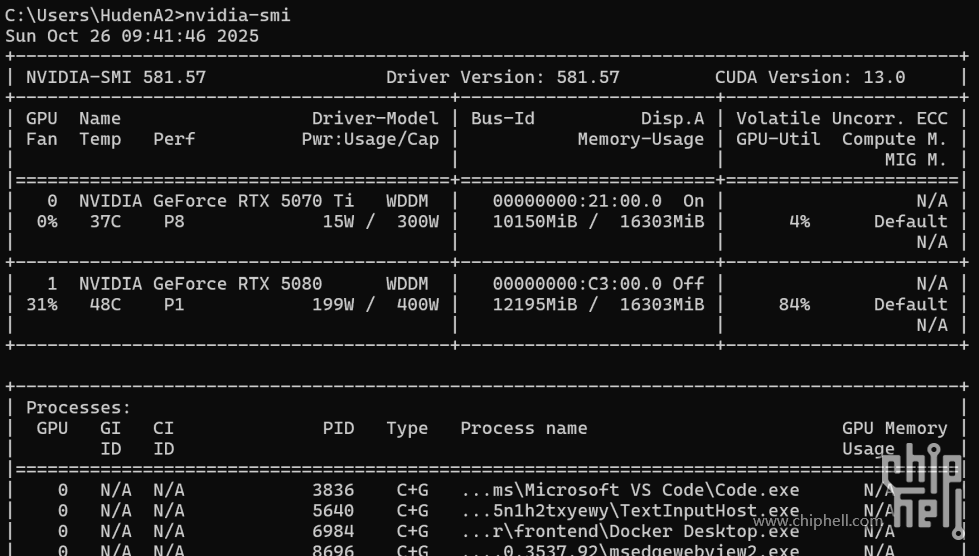Click the 37C temperature reading
979x556 pixels.
[105, 221]
